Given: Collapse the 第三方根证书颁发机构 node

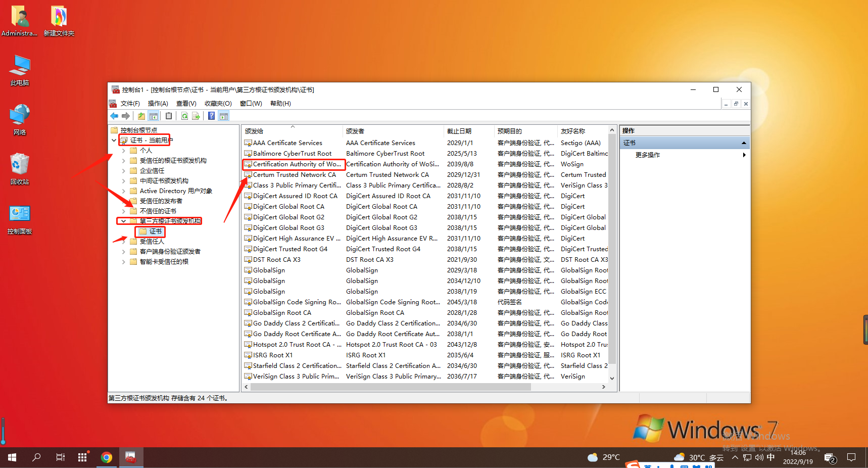Looking at the screenshot, I should coord(123,221).
